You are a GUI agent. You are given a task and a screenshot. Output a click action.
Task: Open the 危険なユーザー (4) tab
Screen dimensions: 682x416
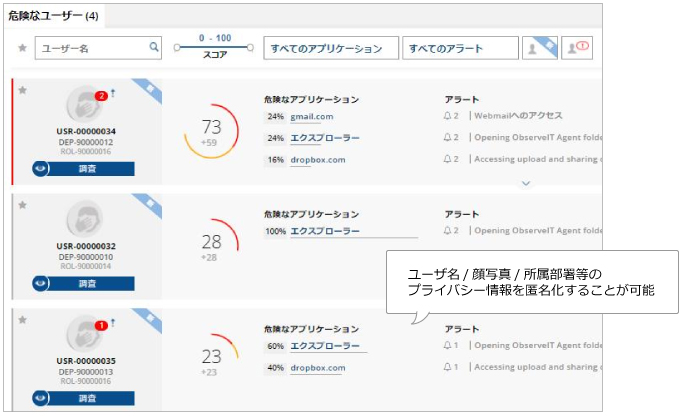(x=53, y=16)
